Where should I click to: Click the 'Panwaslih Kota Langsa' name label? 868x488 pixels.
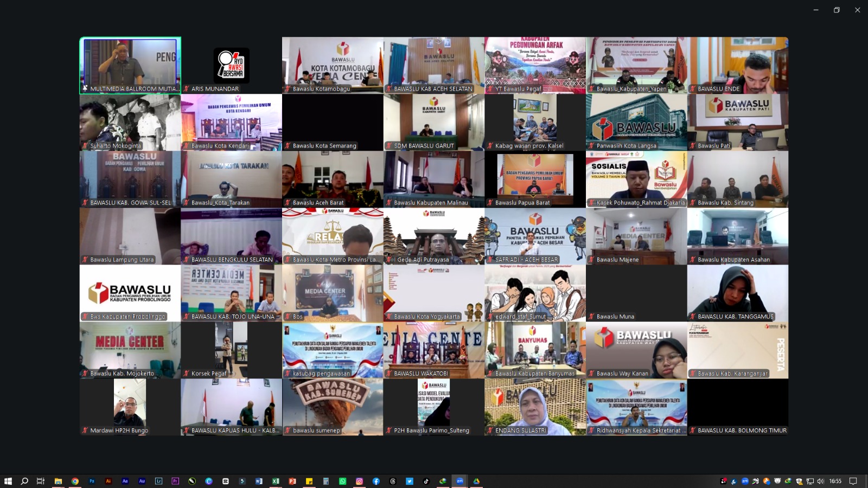tap(627, 146)
